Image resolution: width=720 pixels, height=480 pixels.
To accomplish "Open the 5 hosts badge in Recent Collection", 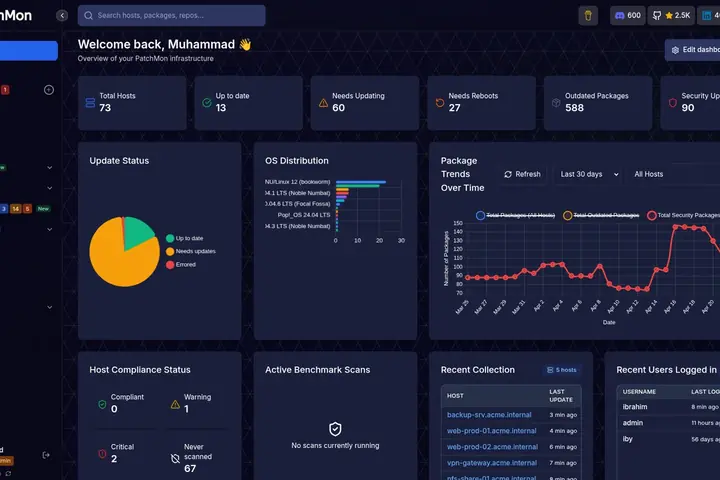I will tap(562, 370).
